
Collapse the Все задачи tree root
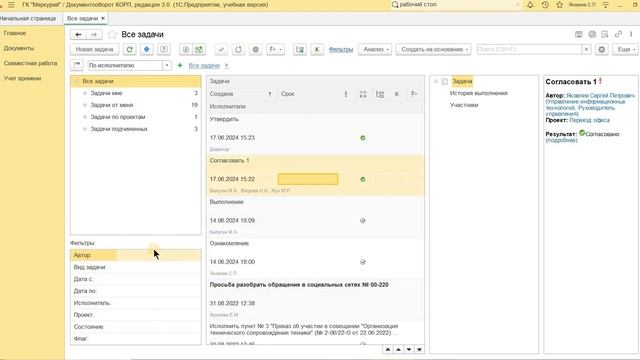(x=76, y=81)
